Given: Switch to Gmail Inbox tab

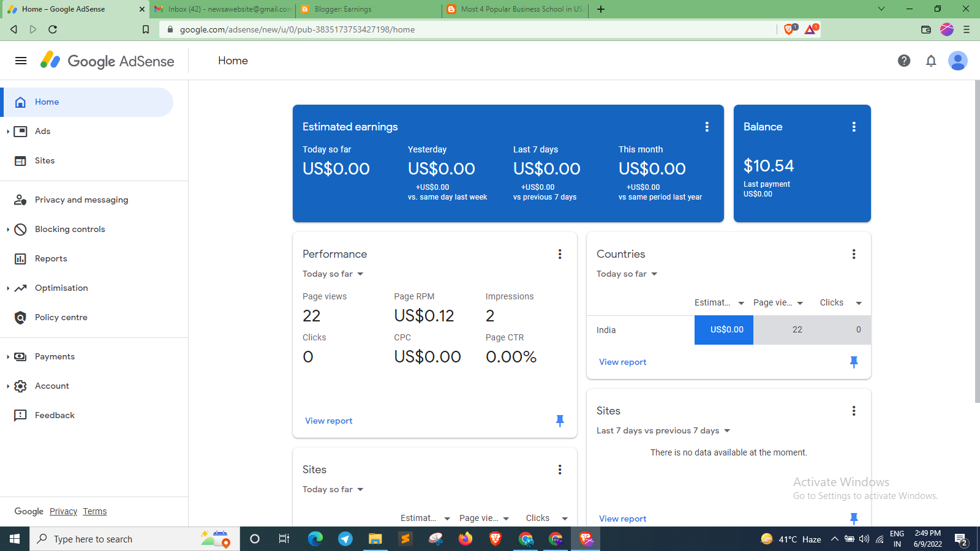Looking at the screenshot, I should point(223,9).
